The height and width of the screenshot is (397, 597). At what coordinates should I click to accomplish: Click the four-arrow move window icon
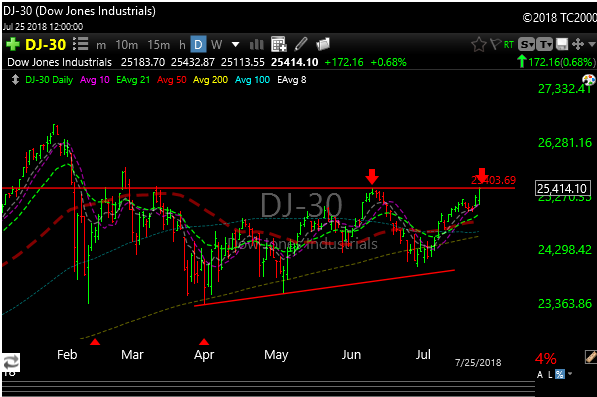pyautogui.click(x=578, y=45)
